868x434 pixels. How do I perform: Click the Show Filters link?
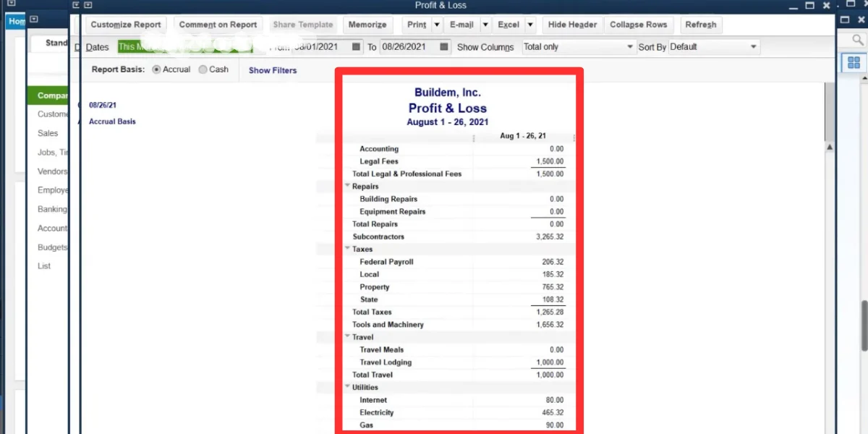click(x=273, y=70)
